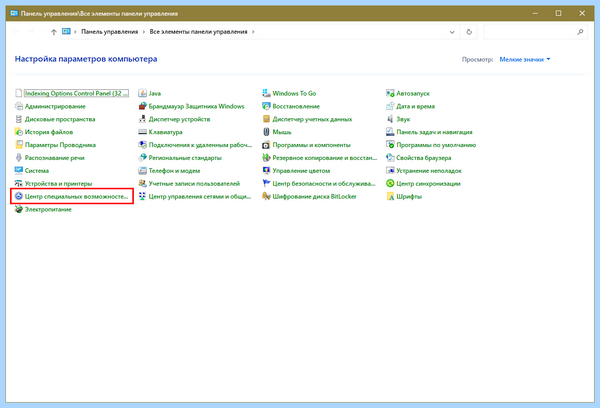Open Свойства браузера link

(x=424, y=158)
